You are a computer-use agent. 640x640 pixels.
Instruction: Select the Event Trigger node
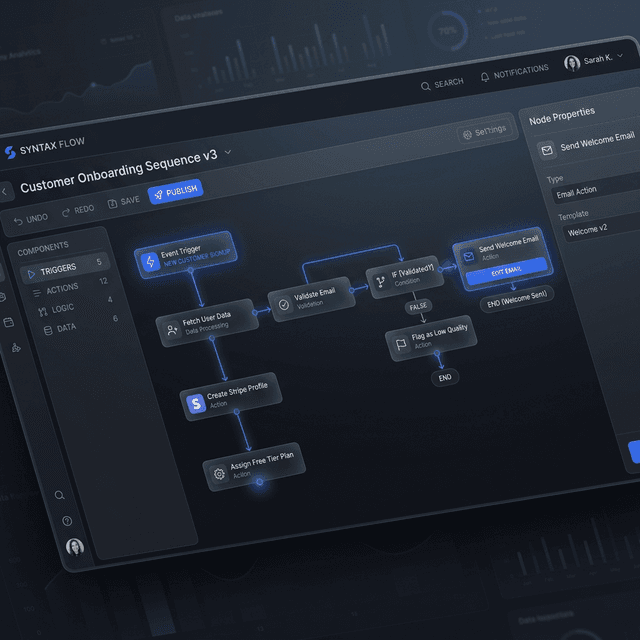(x=186, y=255)
